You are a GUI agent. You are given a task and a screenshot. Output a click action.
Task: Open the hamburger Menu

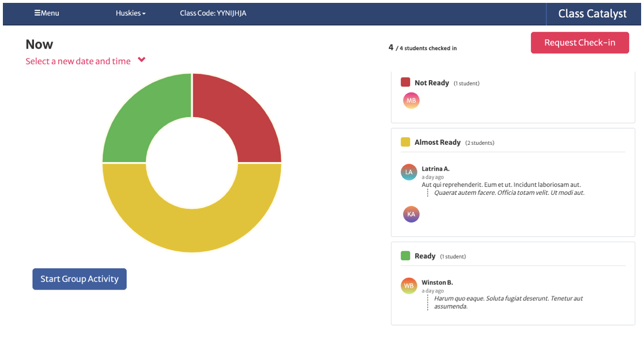pos(47,13)
